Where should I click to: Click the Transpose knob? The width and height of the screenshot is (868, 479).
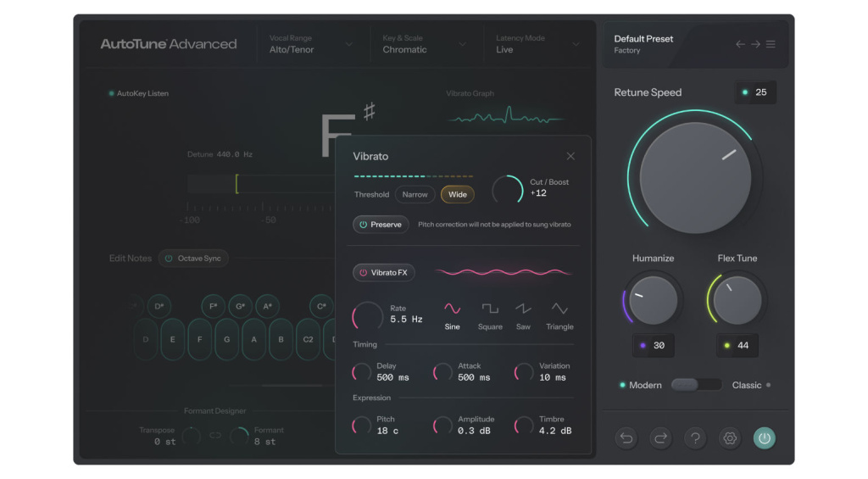point(192,437)
